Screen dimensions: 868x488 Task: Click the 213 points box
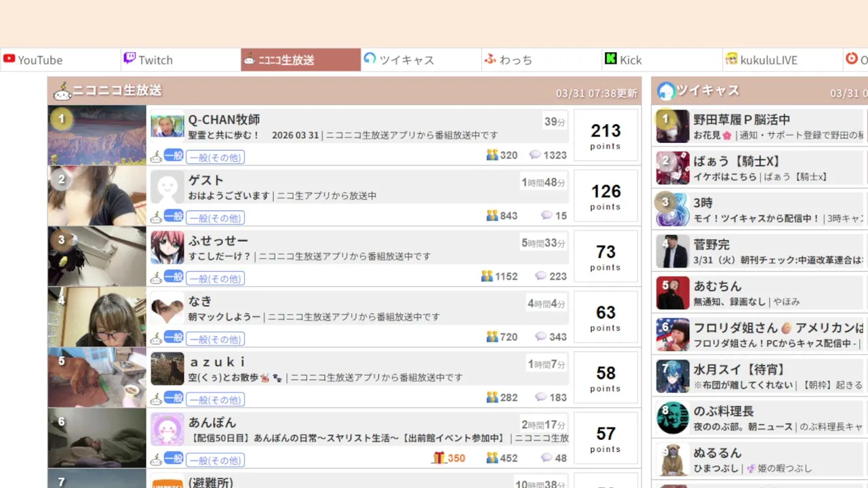pos(606,136)
